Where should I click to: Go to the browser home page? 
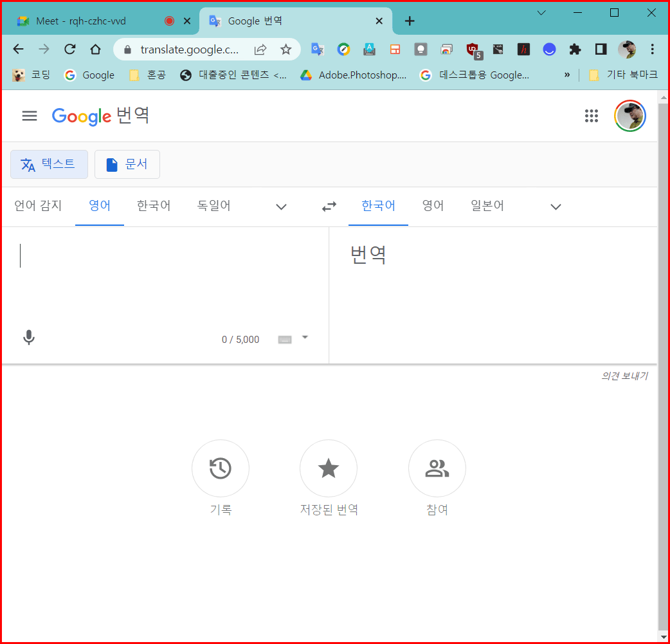95,49
